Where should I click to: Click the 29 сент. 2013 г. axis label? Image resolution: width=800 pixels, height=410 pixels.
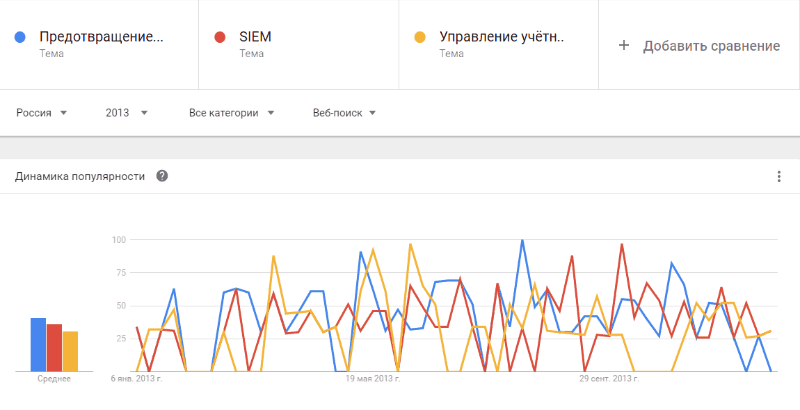pyautogui.click(x=608, y=379)
